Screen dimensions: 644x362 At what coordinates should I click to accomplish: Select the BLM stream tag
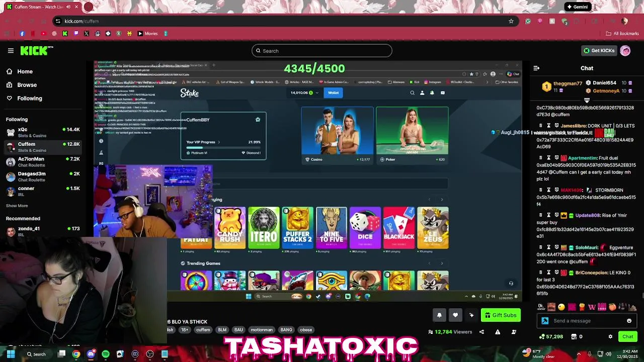(222, 330)
